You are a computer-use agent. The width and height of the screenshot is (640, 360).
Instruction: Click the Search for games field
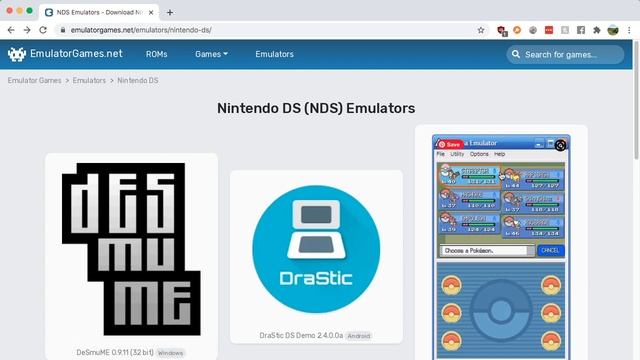pos(565,54)
